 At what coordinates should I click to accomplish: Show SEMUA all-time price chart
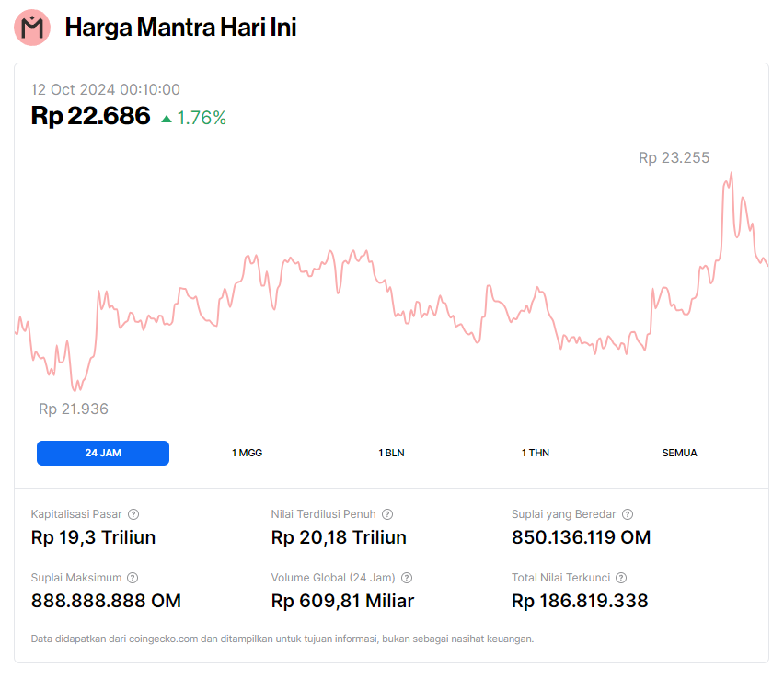[x=679, y=453]
